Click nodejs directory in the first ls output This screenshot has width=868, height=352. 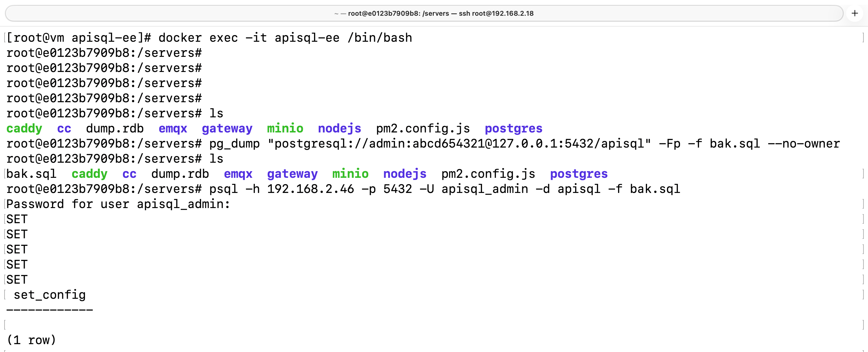pos(339,129)
